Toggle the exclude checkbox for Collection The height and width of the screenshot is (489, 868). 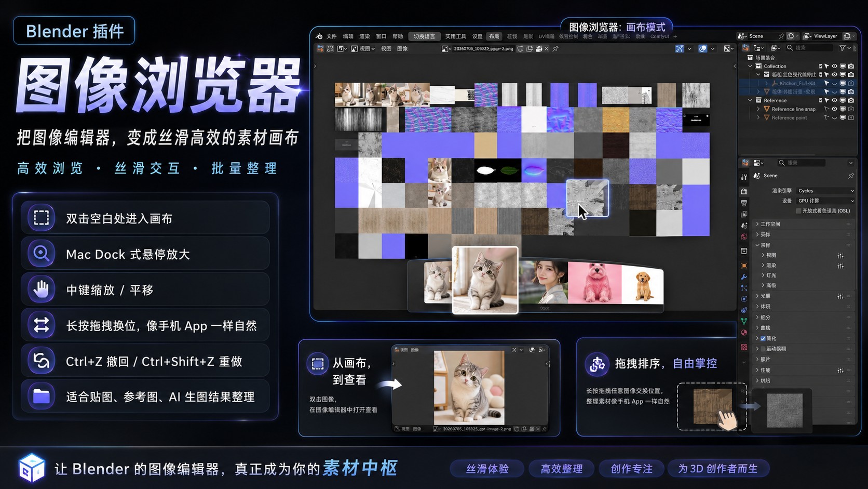821,67
